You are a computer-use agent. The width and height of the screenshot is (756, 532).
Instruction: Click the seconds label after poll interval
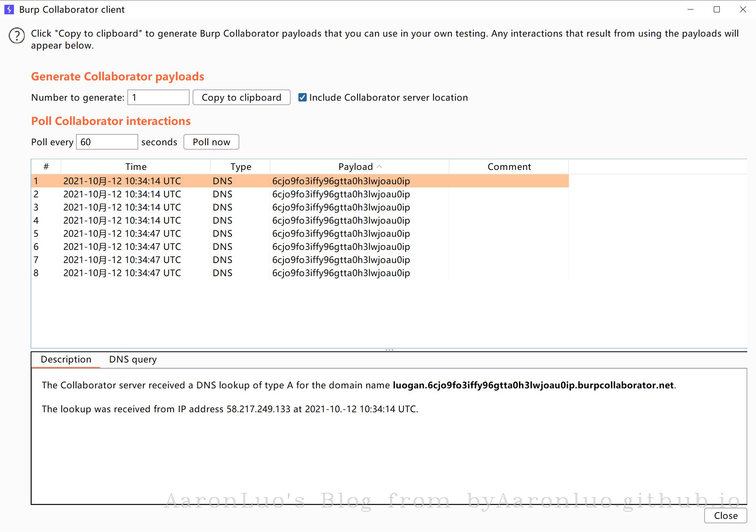pos(159,142)
